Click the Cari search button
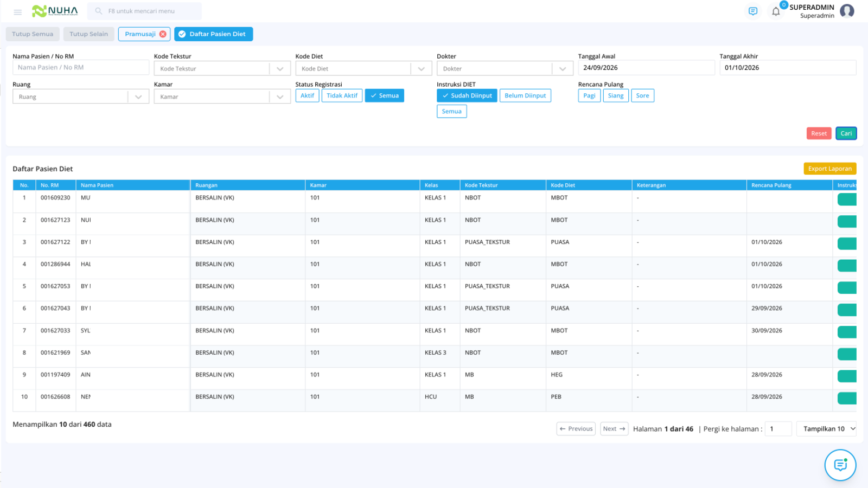Image resolution: width=868 pixels, height=488 pixels. pyautogui.click(x=846, y=133)
